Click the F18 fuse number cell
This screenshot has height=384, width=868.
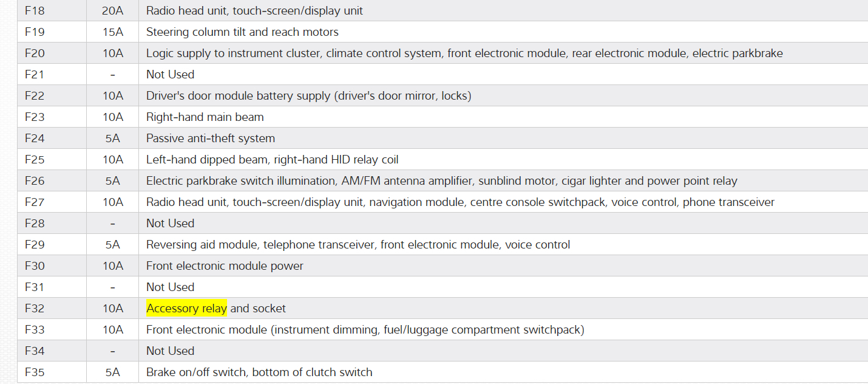[35, 11]
